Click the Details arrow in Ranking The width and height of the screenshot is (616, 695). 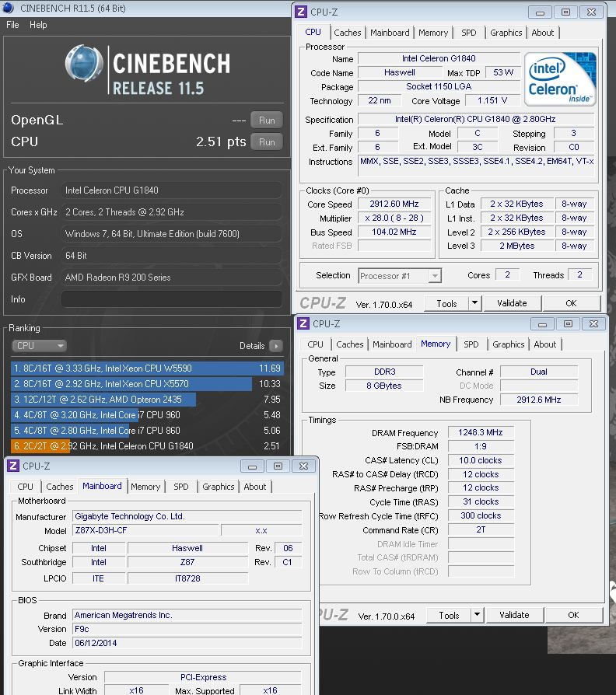coord(276,346)
